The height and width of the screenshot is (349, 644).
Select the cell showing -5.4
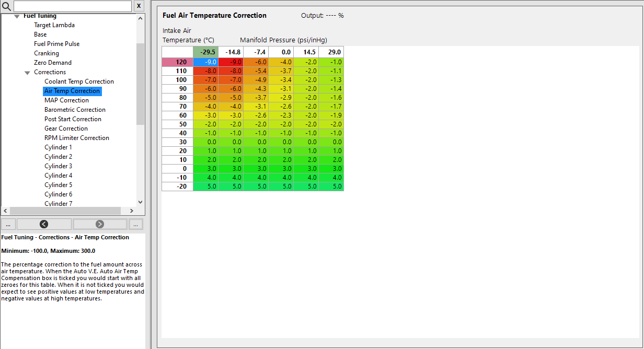point(256,71)
